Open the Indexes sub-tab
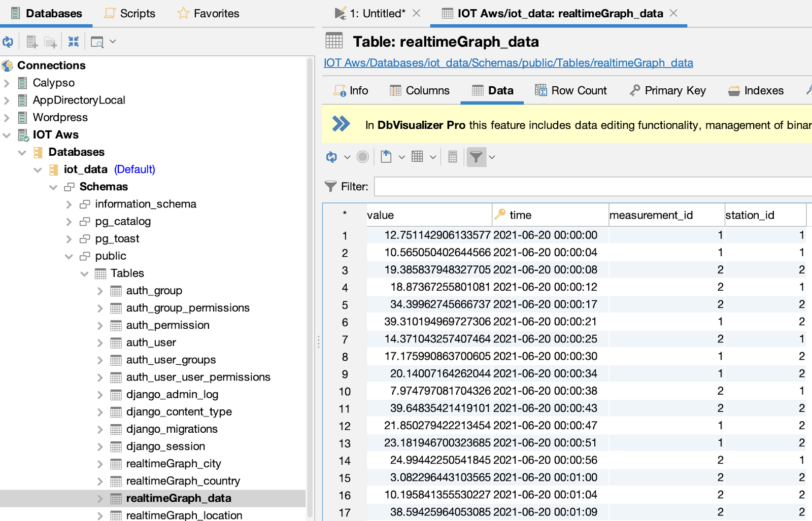The width and height of the screenshot is (812, 521). 756,90
